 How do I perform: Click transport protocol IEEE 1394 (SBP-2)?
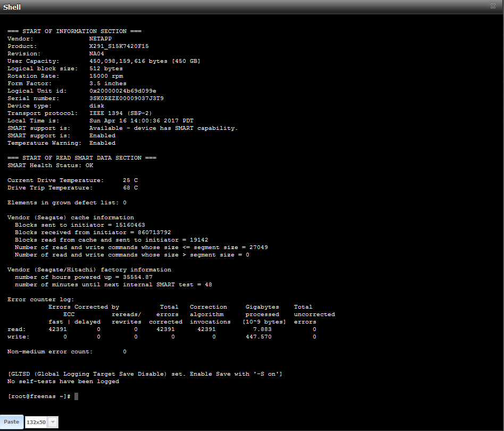[x=121, y=113]
